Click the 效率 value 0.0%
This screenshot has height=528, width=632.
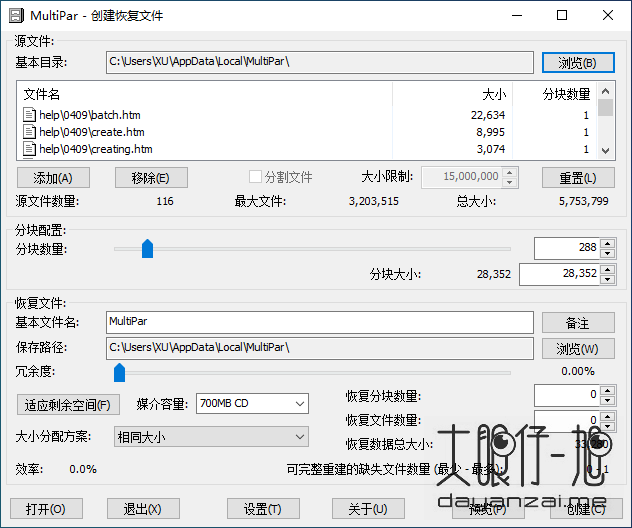pyautogui.click(x=83, y=469)
